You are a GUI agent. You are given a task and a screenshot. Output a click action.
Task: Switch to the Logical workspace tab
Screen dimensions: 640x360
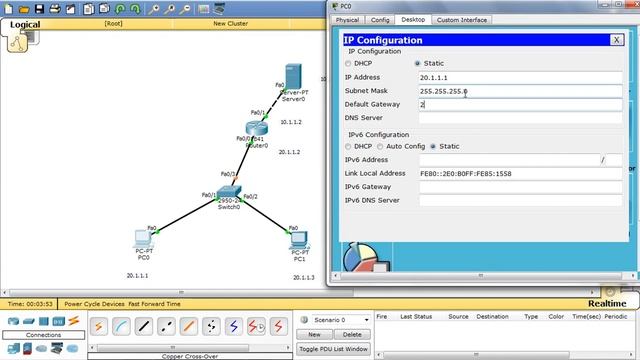25,24
